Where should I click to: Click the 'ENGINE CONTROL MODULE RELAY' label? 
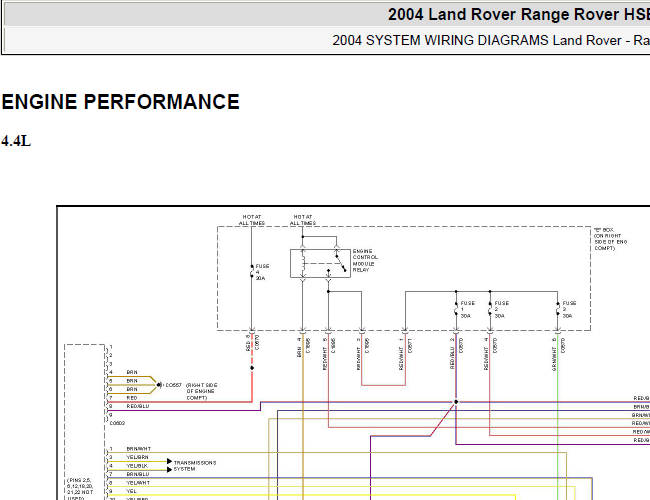click(365, 260)
